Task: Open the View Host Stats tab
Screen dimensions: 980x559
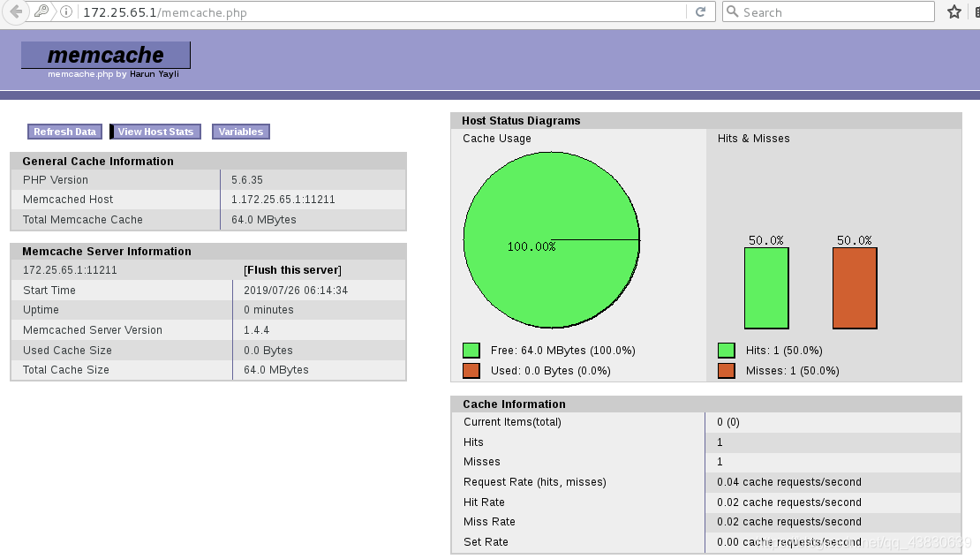Action: [155, 132]
